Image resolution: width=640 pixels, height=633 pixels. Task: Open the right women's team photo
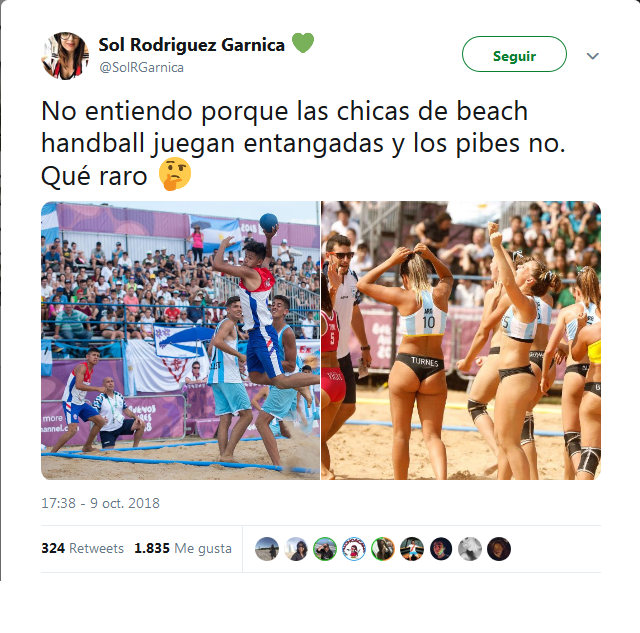[x=461, y=340]
